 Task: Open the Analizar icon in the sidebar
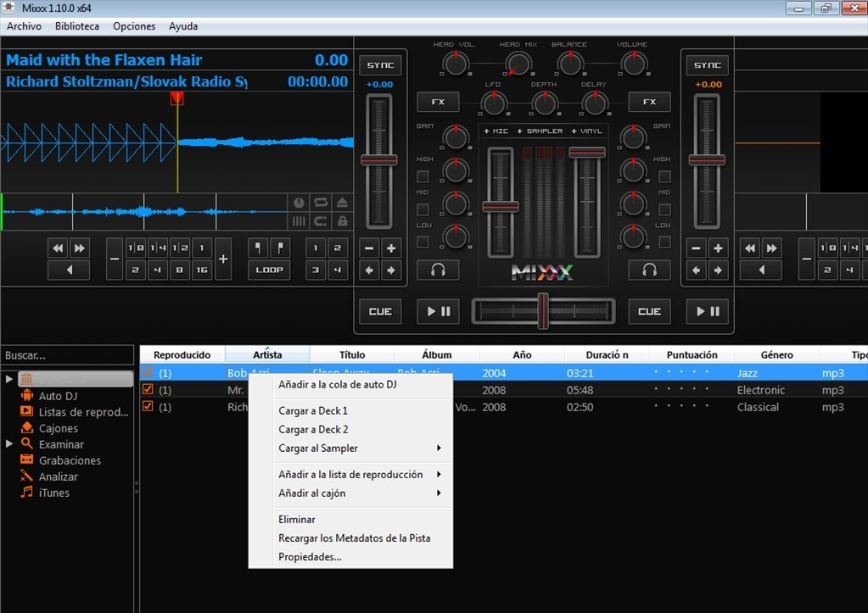tap(26, 476)
